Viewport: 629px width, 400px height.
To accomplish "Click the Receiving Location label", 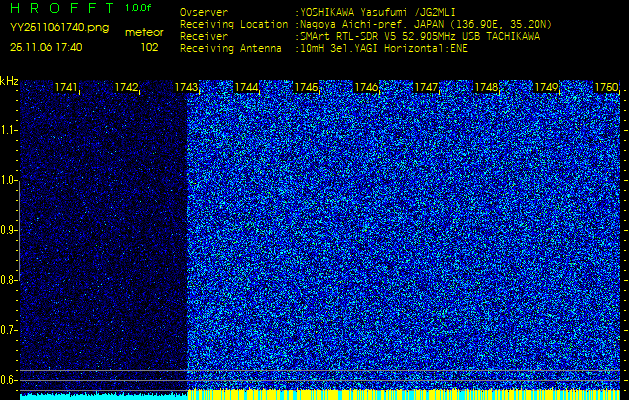I will 234,24.
